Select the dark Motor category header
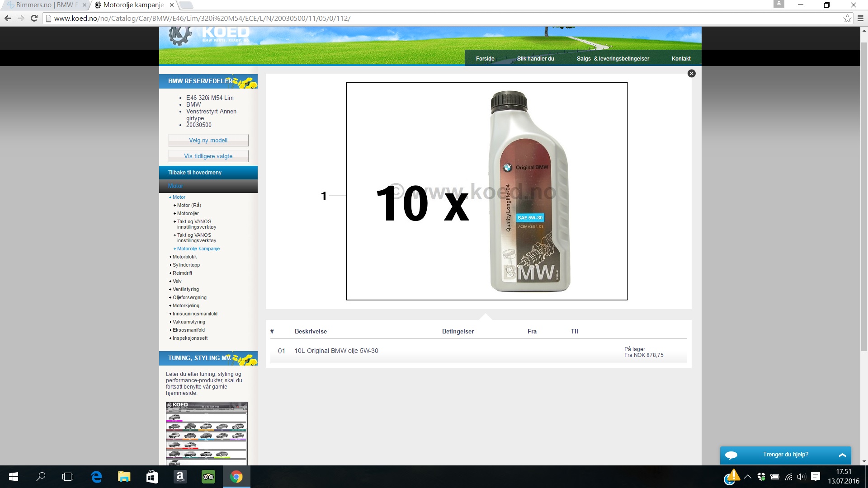This screenshot has width=868, height=488. 208,186
